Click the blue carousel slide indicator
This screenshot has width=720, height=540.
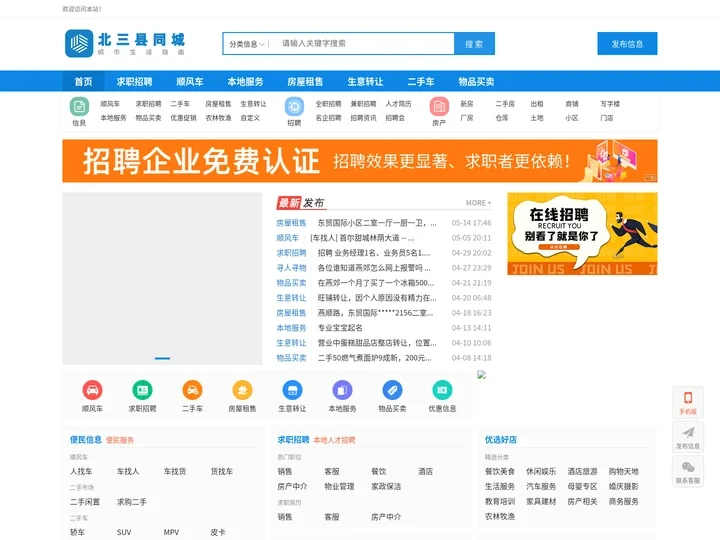point(163,358)
